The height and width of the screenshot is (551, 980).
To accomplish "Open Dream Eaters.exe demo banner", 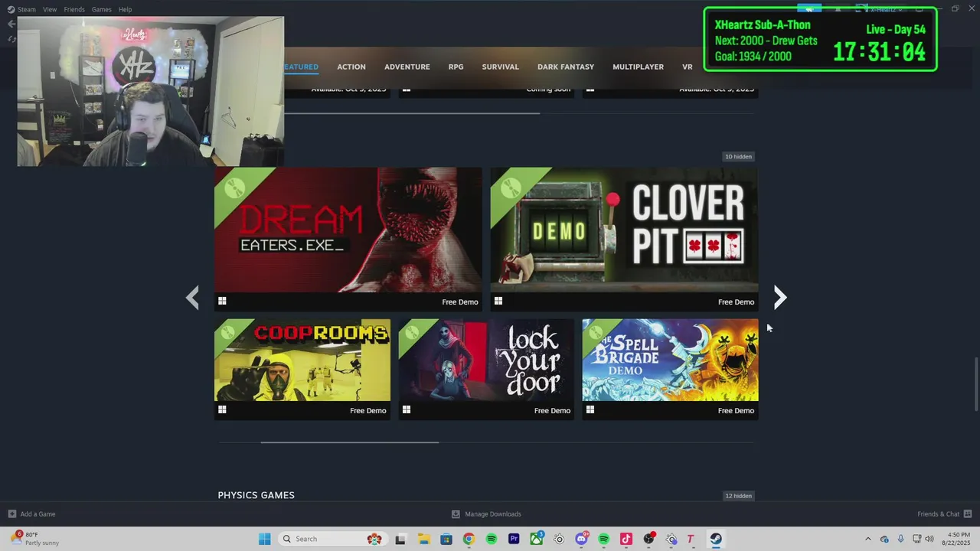I will pyautogui.click(x=348, y=230).
